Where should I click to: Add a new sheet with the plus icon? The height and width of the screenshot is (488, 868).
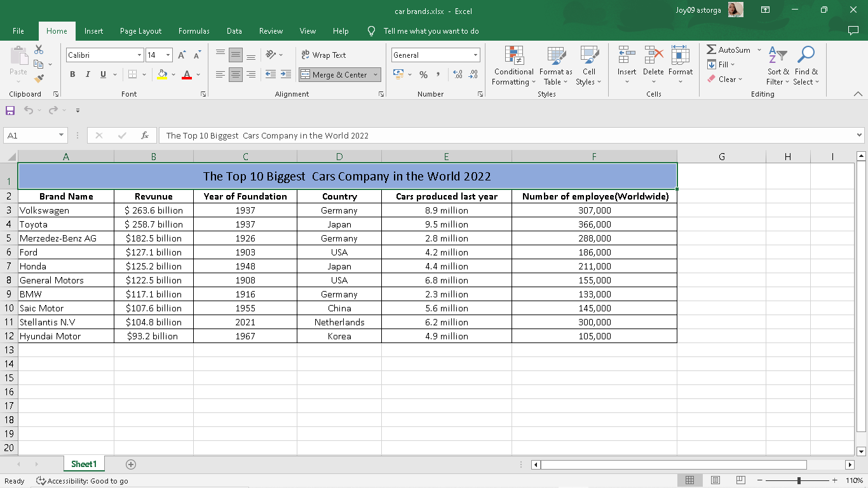(131, 464)
